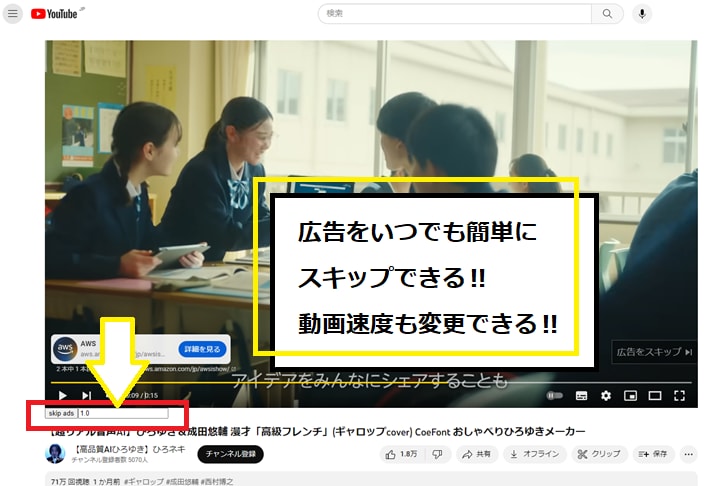Open the AWS ad logo
The image size is (704, 486).
65,348
